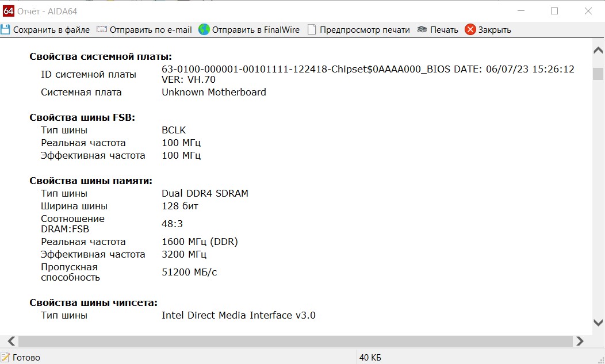This screenshot has width=605, height=364.
Task: Click the vertical scrollbar down arrow
Action: pyautogui.click(x=598, y=323)
